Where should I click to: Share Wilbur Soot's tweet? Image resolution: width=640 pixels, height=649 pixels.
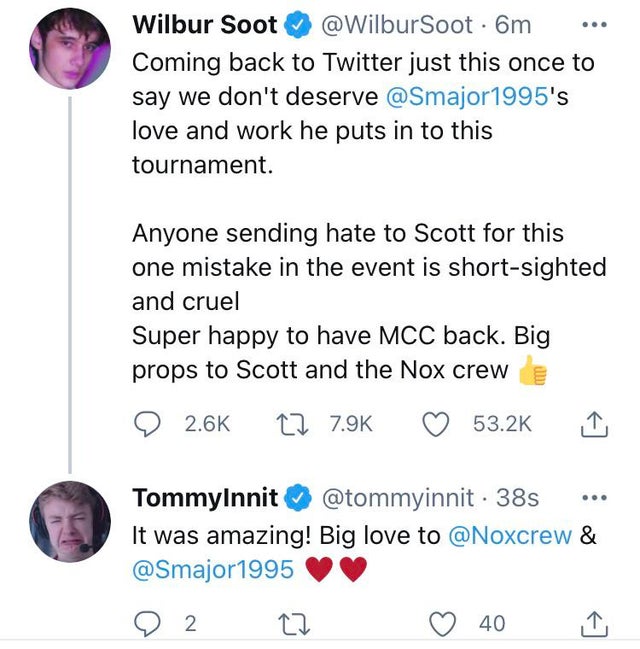pos(594,424)
